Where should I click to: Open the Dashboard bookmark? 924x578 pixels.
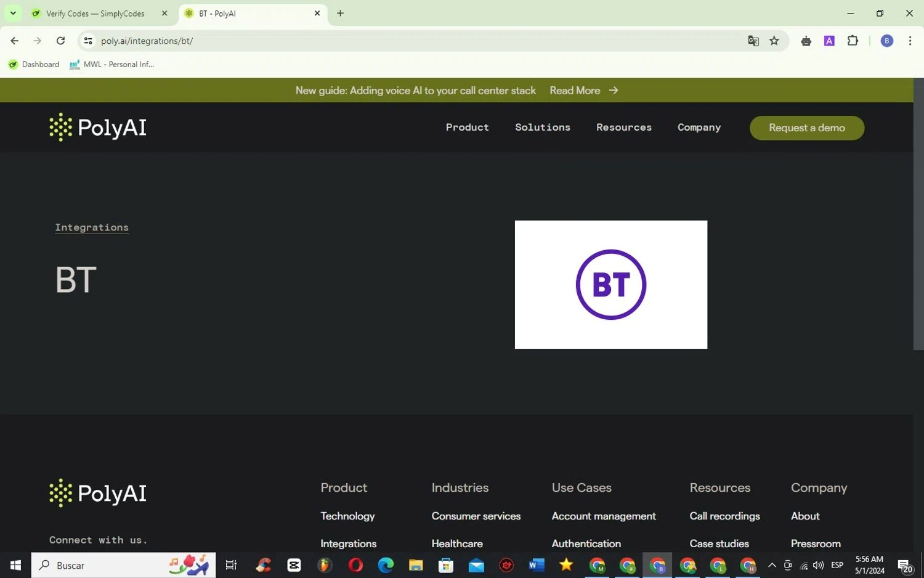(34, 64)
